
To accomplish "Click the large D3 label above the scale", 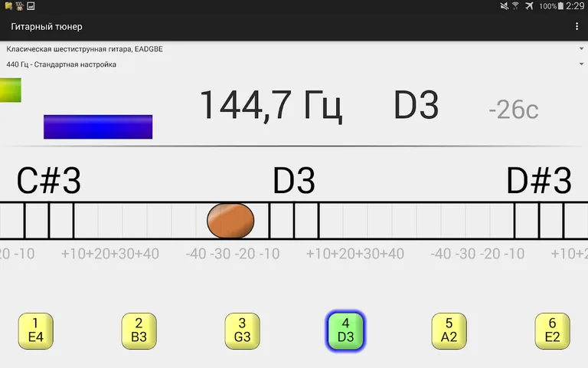I will [x=294, y=181].
